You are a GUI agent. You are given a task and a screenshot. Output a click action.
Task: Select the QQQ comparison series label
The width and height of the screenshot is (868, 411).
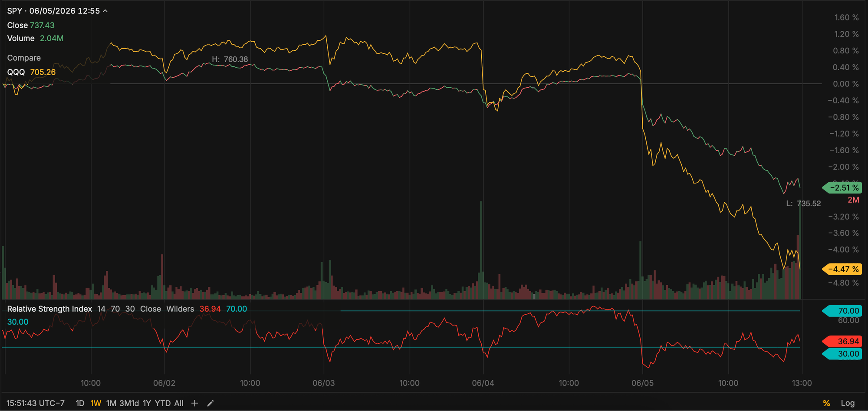[16, 72]
